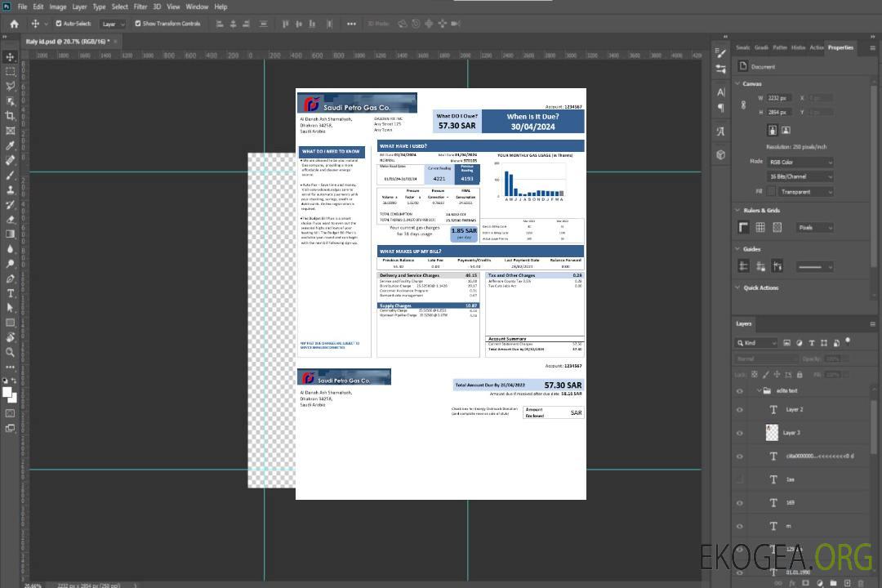Select the Lasso tool

(x=11, y=86)
